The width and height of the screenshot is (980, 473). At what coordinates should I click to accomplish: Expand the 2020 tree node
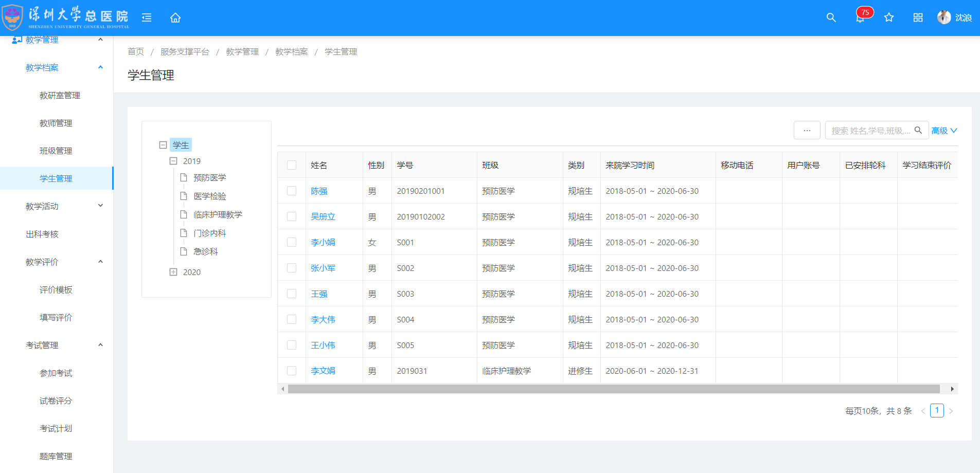coord(173,272)
